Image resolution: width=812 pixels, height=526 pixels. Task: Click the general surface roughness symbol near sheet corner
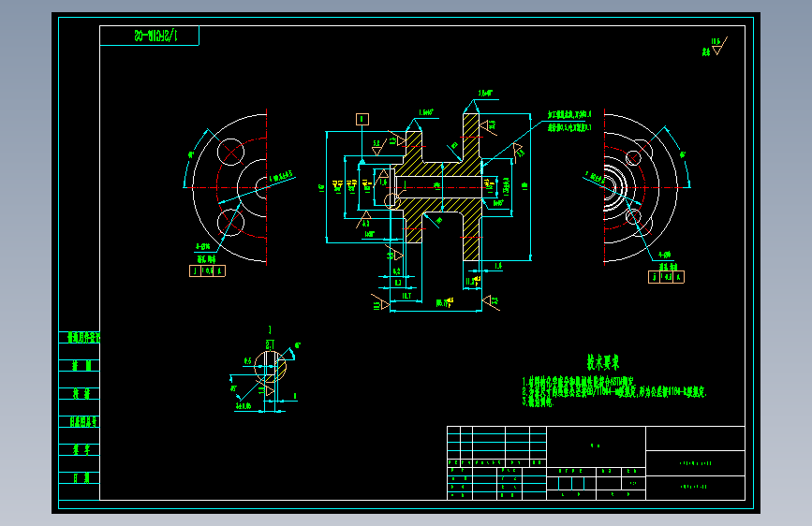pyautogui.click(x=717, y=47)
